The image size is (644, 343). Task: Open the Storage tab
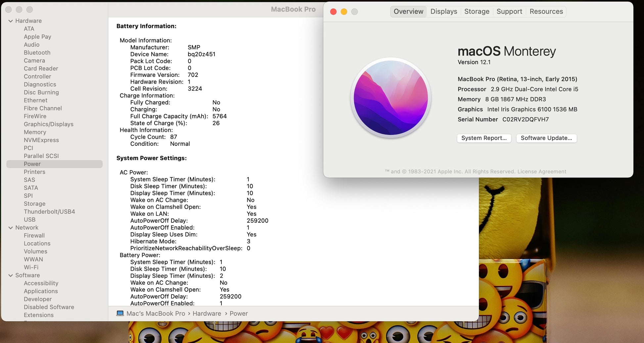pos(477,12)
